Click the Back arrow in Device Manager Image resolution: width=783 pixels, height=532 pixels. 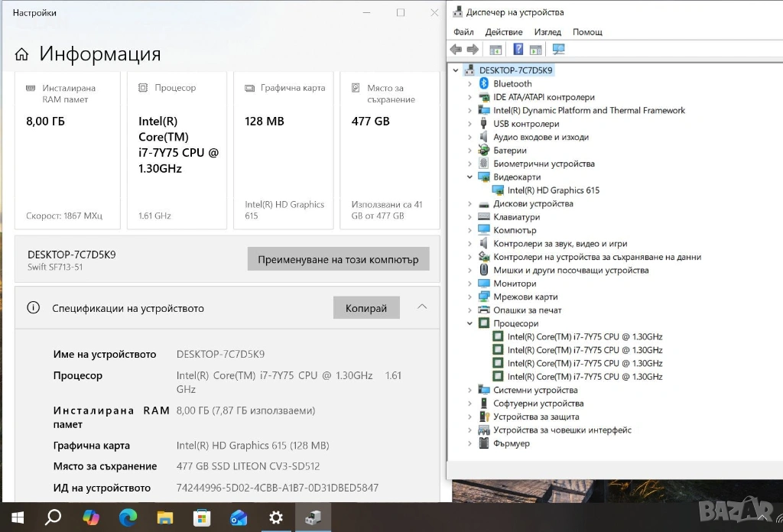point(456,50)
